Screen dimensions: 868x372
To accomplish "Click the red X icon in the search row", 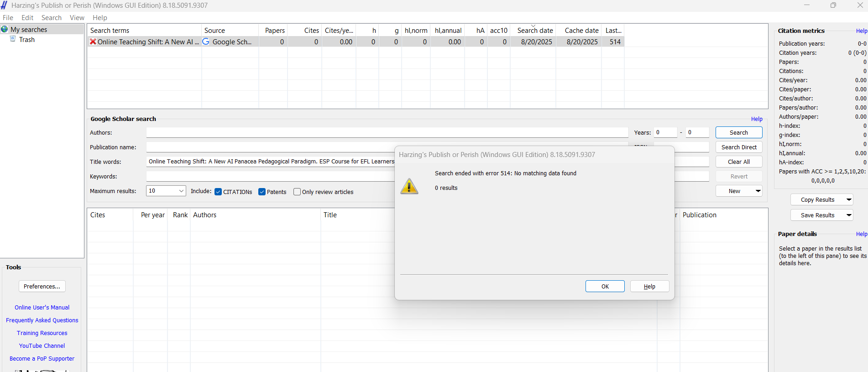I will click(93, 42).
